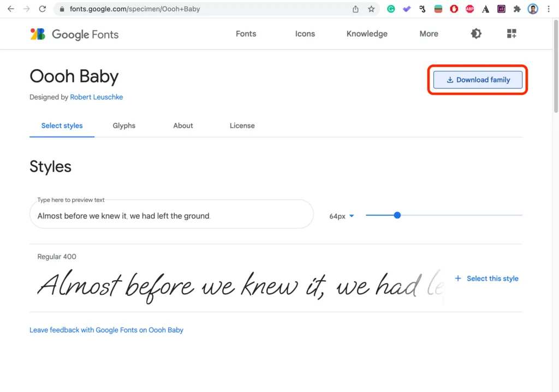This screenshot has width=559, height=392.
Task: Open the browser profile avatar
Action: [x=533, y=9]
